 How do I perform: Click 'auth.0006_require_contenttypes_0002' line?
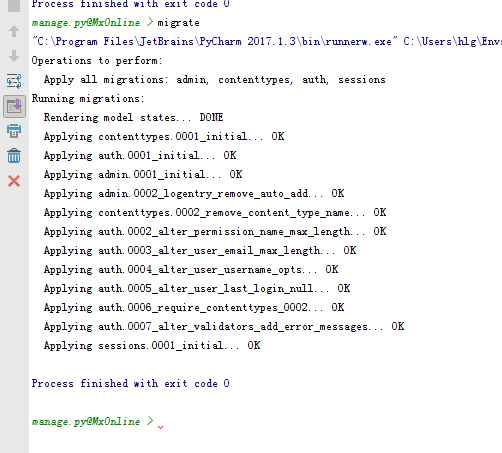(x=194, y=308)
